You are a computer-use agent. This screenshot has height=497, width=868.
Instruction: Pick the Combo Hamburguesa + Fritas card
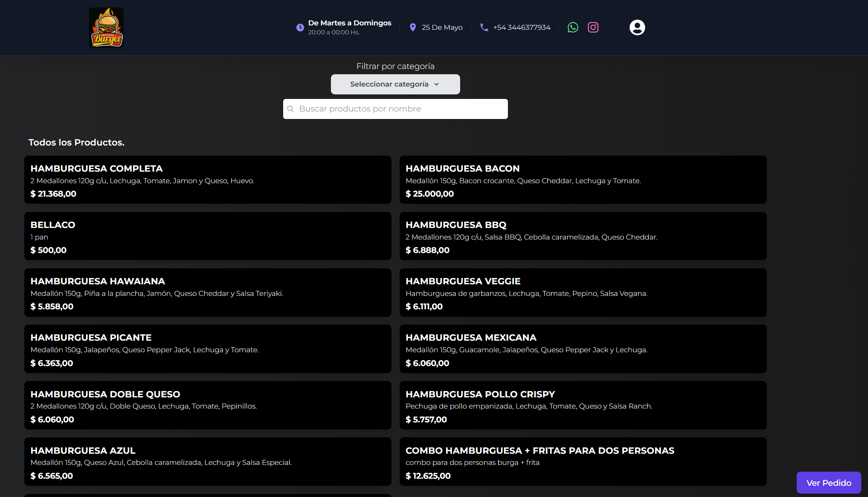click(583, 462)
